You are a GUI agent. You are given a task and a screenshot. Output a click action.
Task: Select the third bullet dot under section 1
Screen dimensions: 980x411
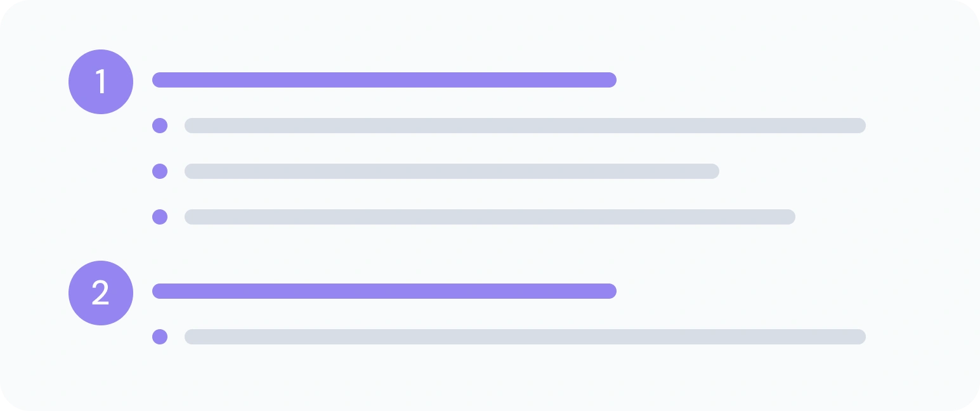click(x=160, y=217)
